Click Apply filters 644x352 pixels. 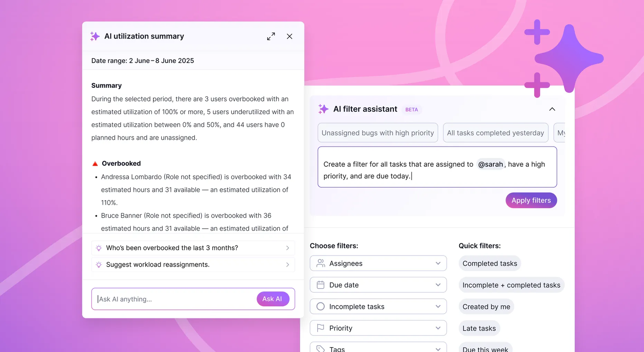pyautogui.click(x=531, y=201)
